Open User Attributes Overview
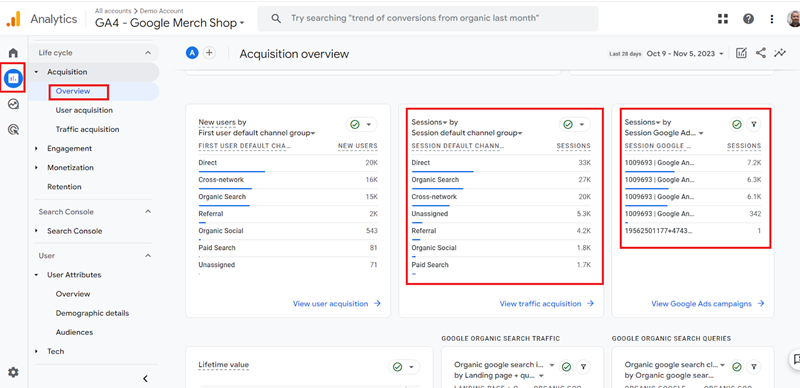 tap(73, 294)
